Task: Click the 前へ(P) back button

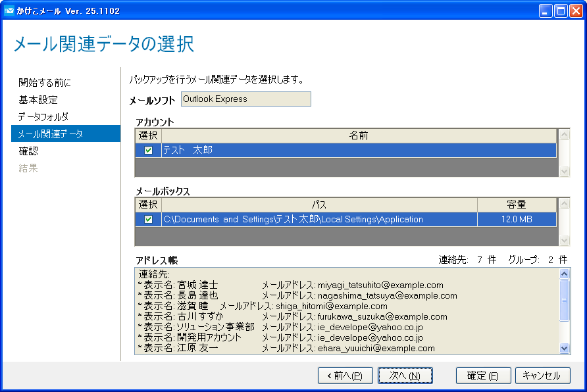Action: tap(345, 376)
